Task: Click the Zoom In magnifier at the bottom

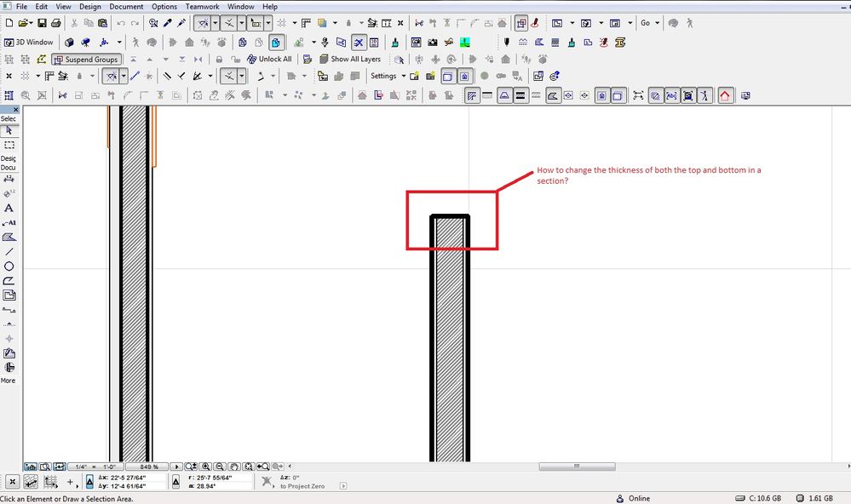Action: coord(204,467)
